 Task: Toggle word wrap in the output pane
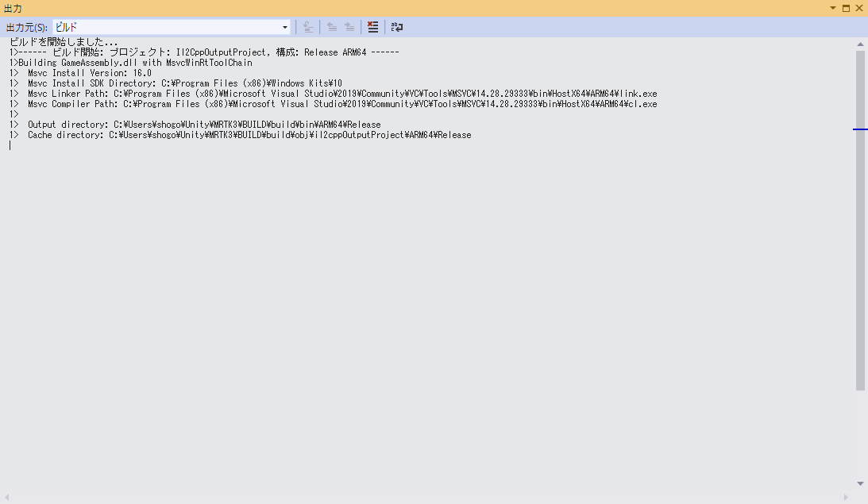point(396,27)
